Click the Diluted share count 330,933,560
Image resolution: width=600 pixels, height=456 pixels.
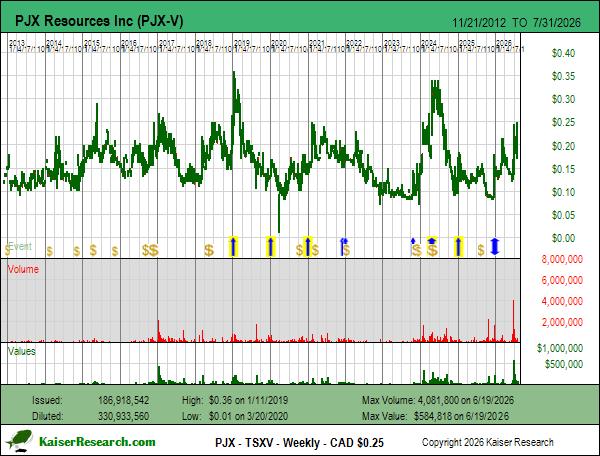[123, 416]
